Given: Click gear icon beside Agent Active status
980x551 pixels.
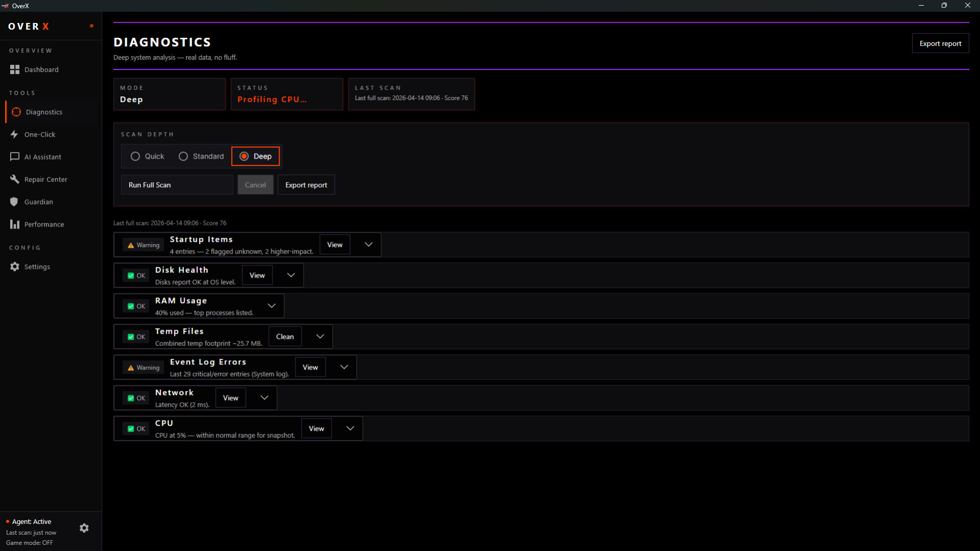Looking at the screenshot, I should (84, 528).
